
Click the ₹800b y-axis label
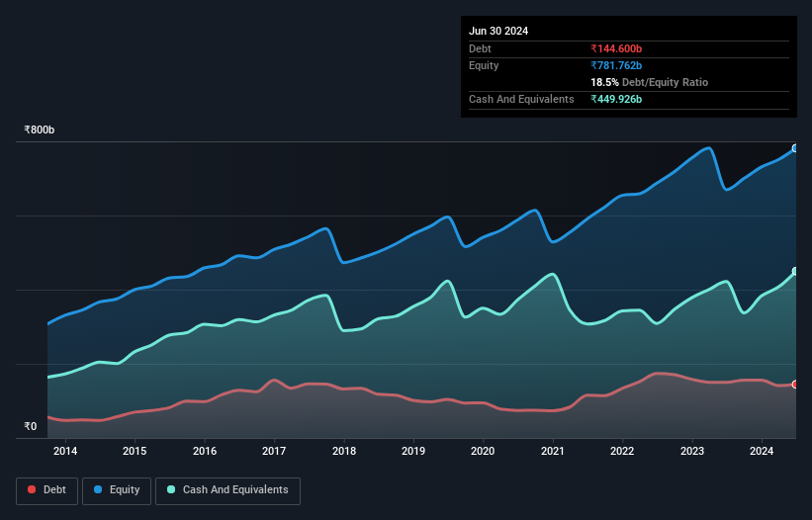tap(39, 130)
